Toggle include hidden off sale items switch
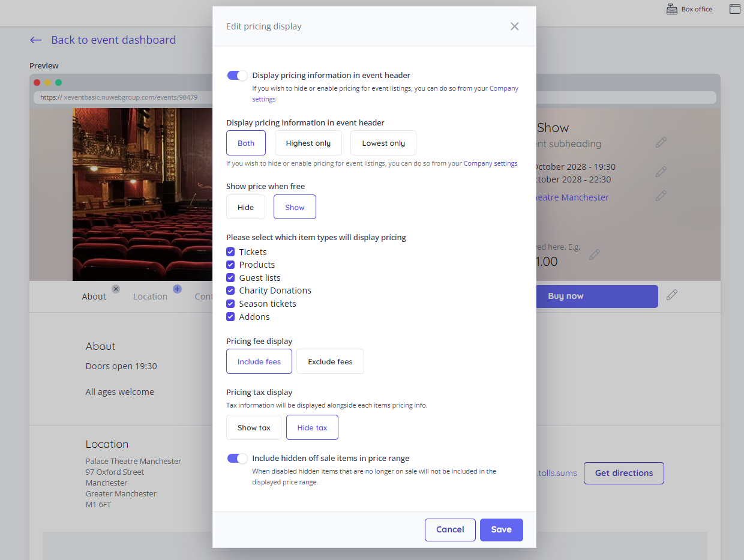This screenshot has height=560, width=744. (237, 459)
